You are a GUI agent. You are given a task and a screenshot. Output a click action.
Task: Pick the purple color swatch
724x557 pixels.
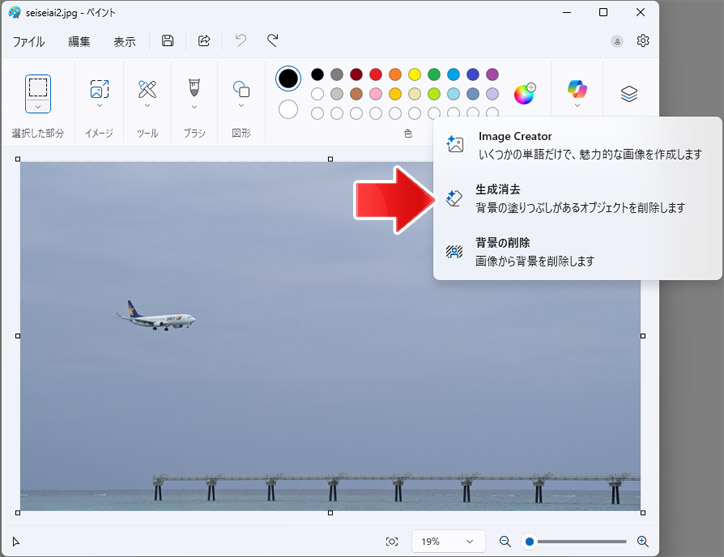pyautogui.click(x=492, y=74)
